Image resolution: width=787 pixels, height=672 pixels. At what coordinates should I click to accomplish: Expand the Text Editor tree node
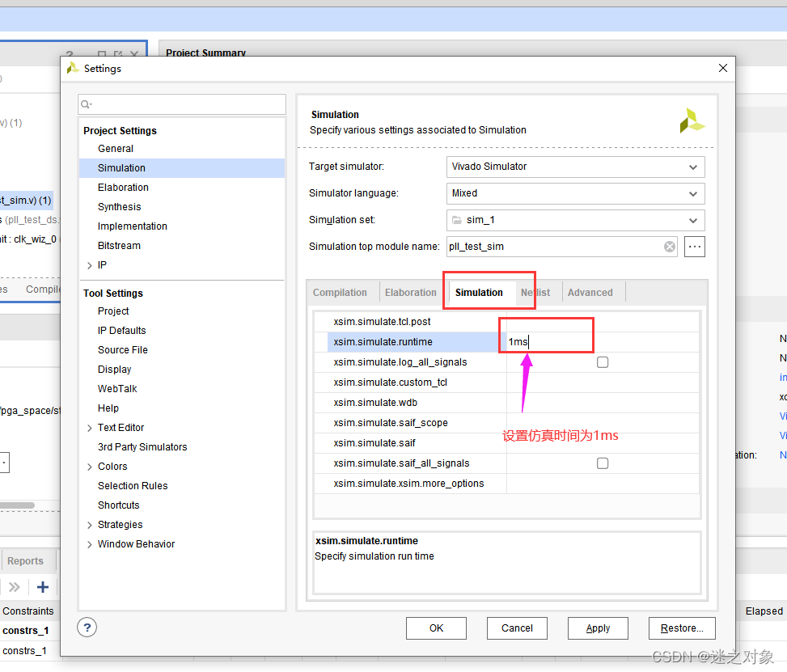tap(89, 428)
